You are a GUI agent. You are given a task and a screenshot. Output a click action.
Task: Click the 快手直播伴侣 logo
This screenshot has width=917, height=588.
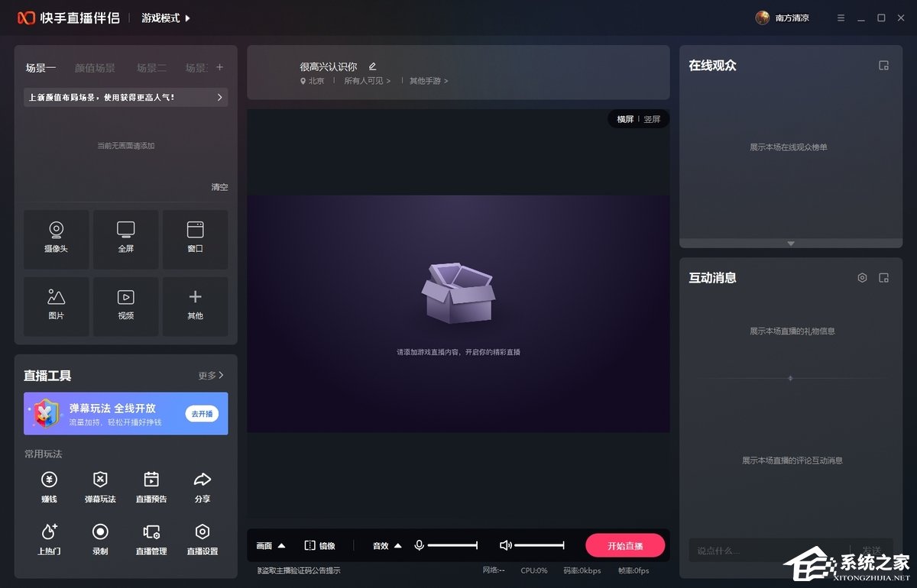point(69,18)
